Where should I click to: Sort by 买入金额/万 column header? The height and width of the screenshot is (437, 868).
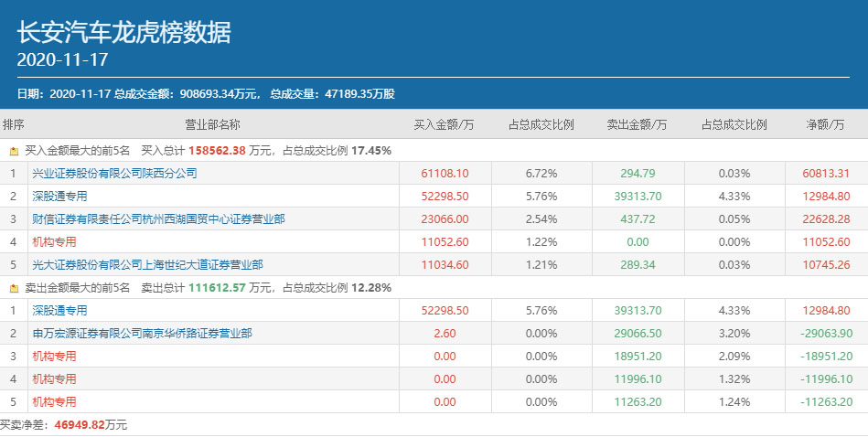click(x=444, y=124)
